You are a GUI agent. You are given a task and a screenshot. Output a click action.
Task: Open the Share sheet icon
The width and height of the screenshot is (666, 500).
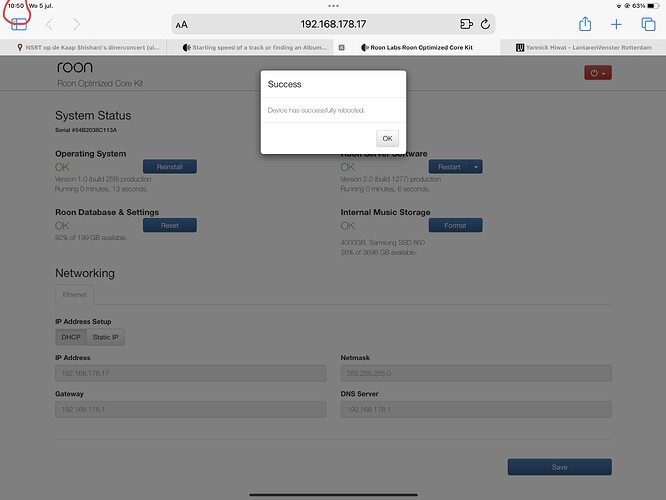pos(585,24)
